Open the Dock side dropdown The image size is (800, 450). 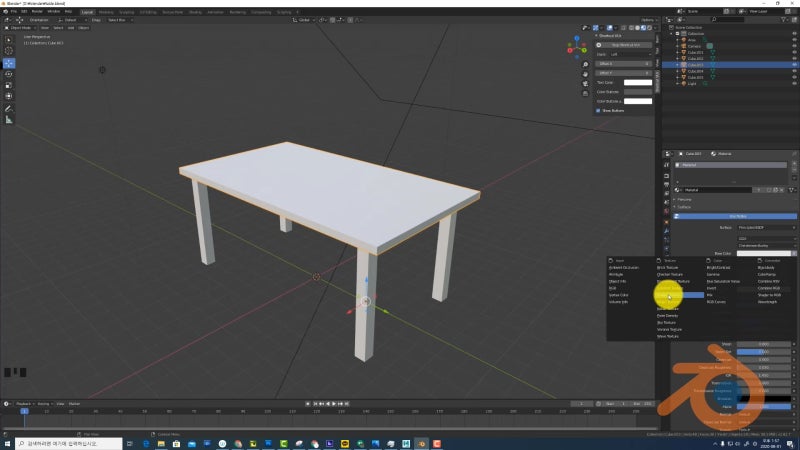(630, 54)
